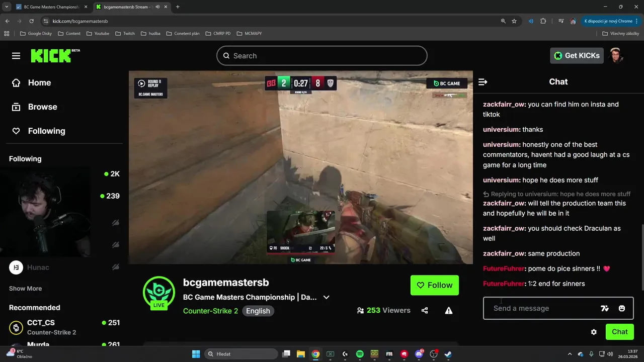
Task: Click the bcgamemastersb channel avatar
Action: click(159, 292)
